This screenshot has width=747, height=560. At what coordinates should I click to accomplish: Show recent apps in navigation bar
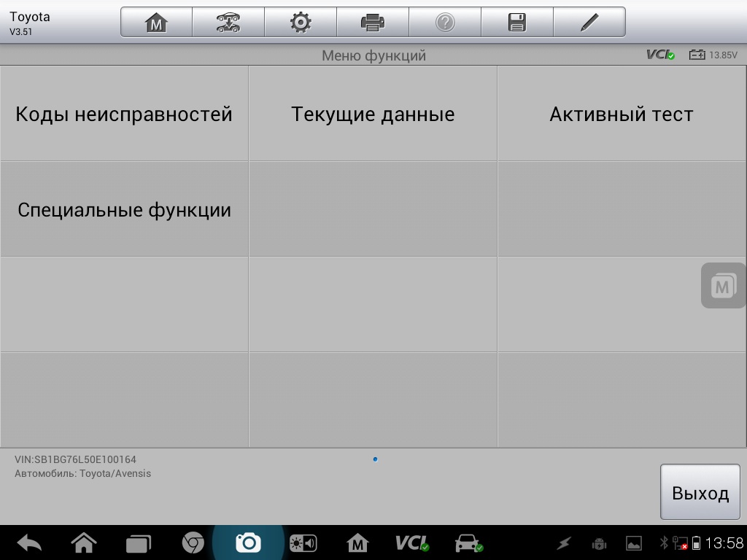pyautogui.click(x=138, y=543)
